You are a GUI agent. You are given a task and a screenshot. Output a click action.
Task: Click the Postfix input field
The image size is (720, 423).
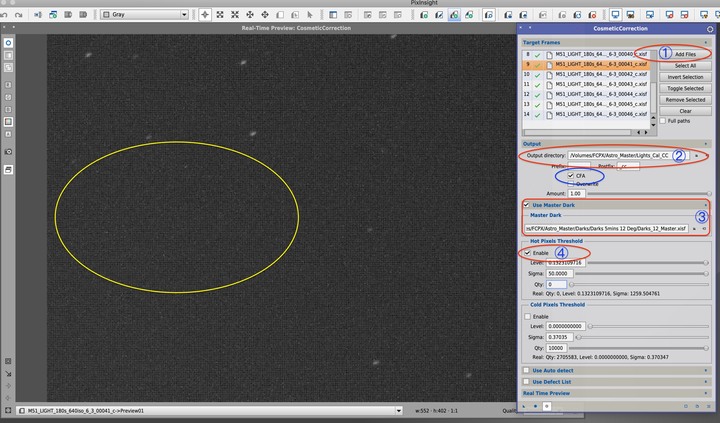[x=628, y=166]
